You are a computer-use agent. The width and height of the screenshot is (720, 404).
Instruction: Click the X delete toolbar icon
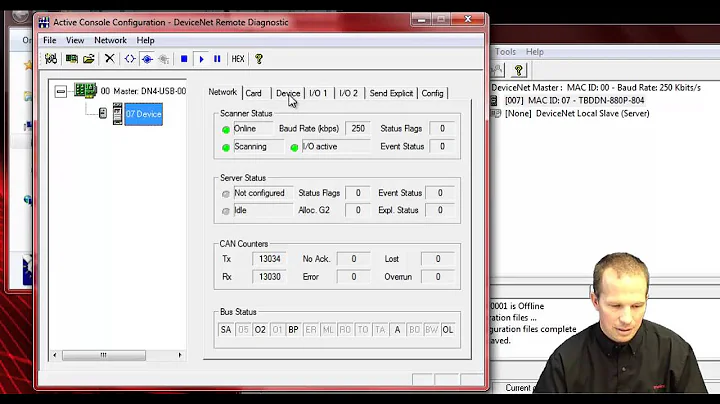pyautogui.click(x=109, y=58)
